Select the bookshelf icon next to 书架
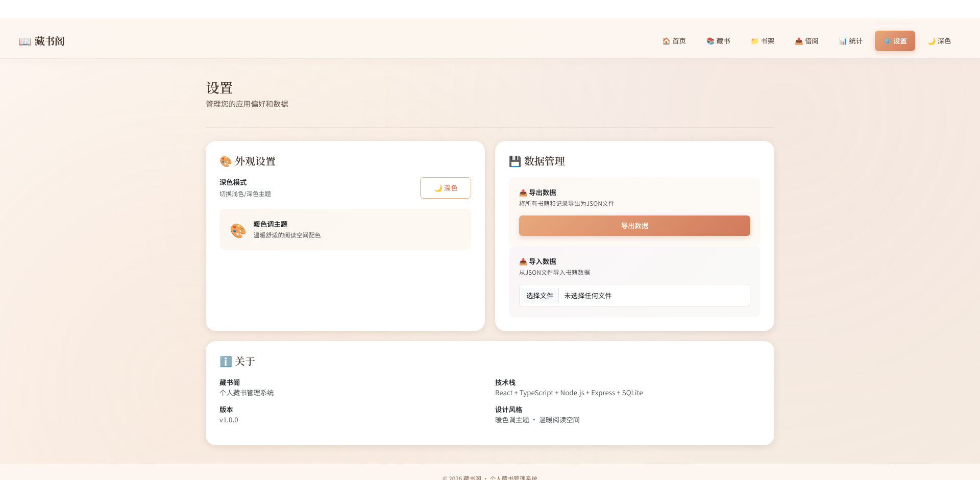This screenshot has width=980, height=480. coord(754,41)
